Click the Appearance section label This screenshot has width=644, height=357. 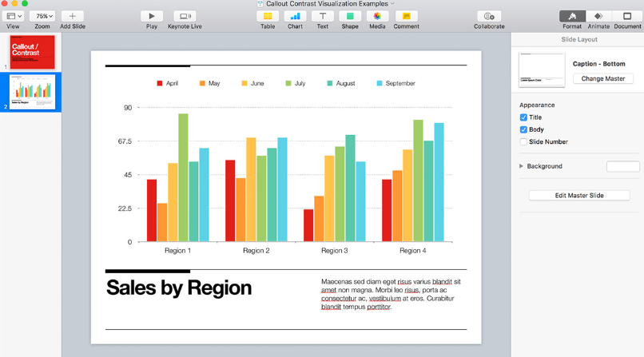537,105
